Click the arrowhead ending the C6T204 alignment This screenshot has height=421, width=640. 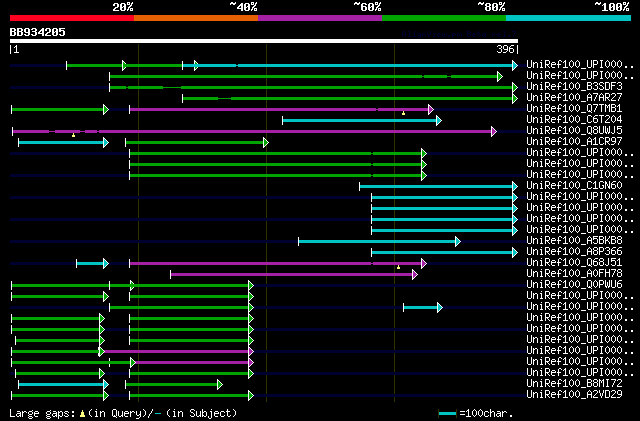pyautogui.click(x=439, y=120)
